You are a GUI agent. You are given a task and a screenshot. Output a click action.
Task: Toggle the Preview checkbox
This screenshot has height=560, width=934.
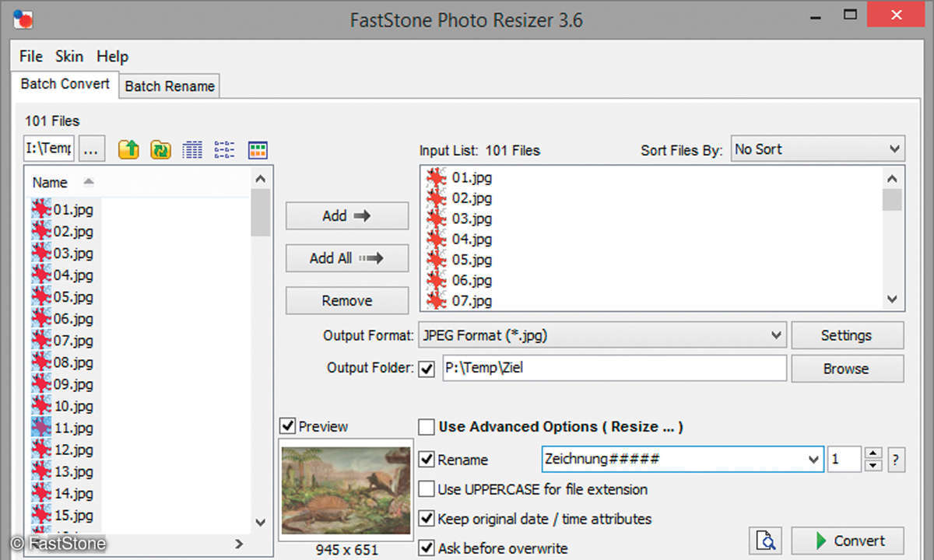[x=287, y=426]
